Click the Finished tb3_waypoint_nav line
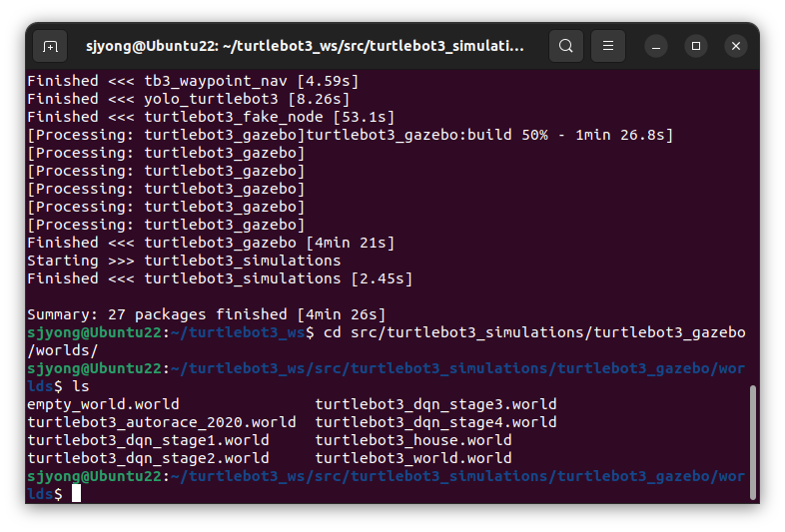Viewport: 785px width, 532px height. click(x=193, y=81)
